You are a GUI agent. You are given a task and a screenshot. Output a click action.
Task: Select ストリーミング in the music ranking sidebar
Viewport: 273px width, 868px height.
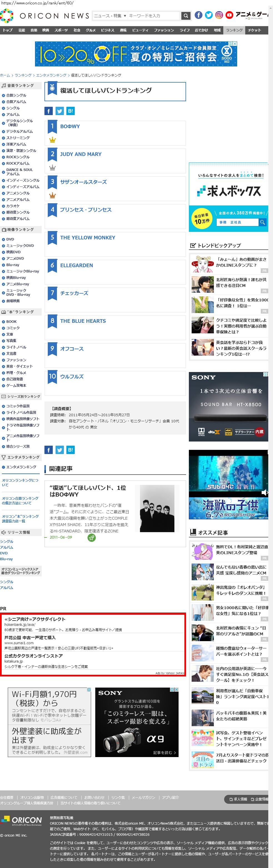18,138
